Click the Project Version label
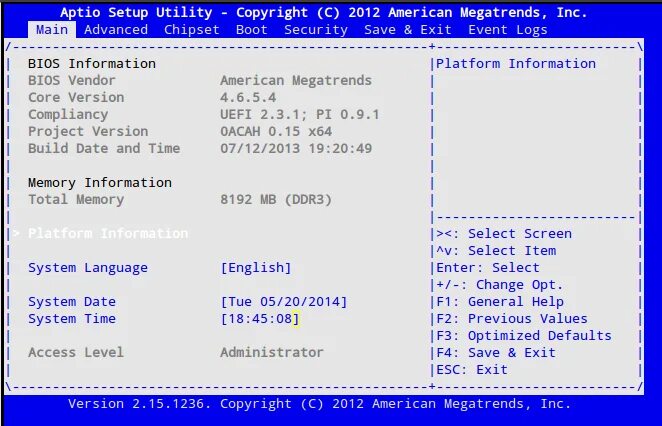The width and height of the screenshot is (662, 426). click(x=88, y=131)
